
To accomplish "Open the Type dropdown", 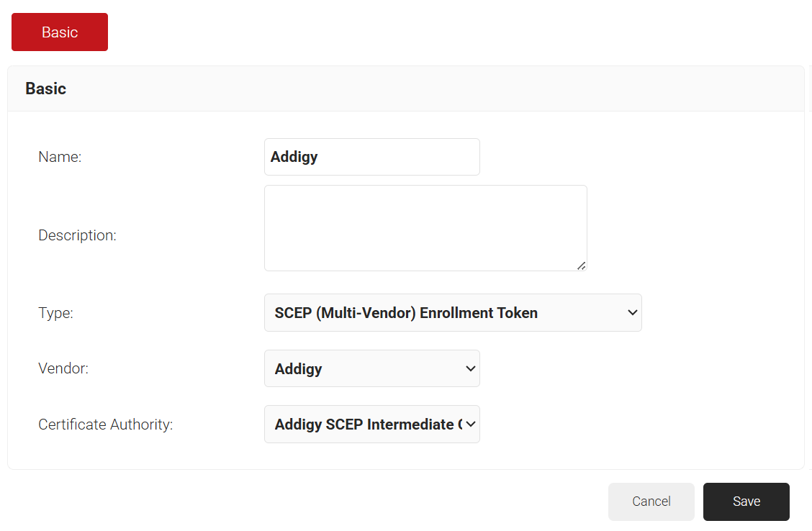I will click(x=452, y=313).
